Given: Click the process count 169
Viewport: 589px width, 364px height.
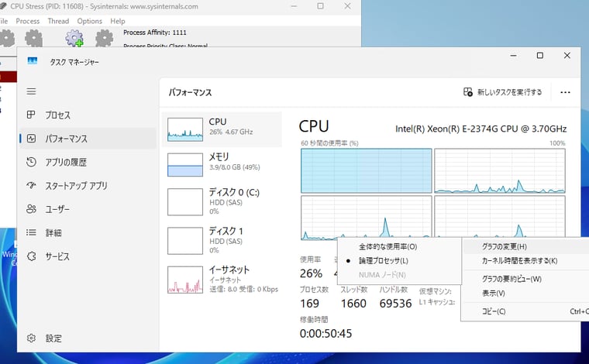Looking at the screenshot, I should point(309,304).
